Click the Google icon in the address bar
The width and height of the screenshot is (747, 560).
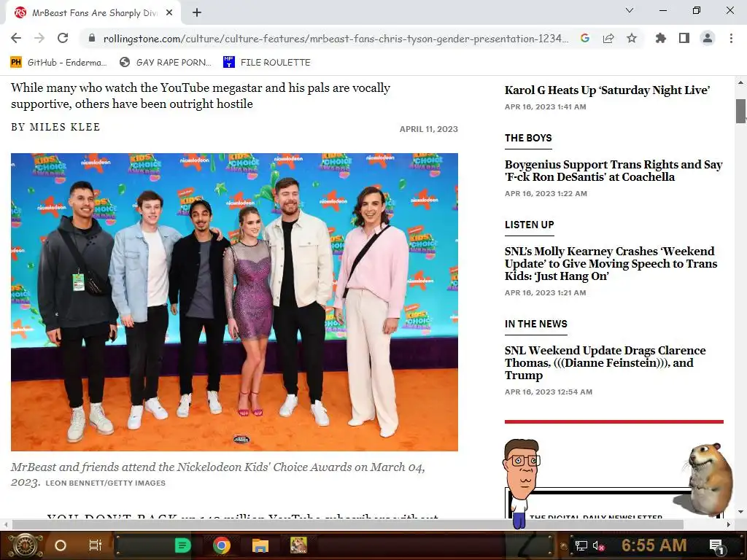(x=585, y=39)
